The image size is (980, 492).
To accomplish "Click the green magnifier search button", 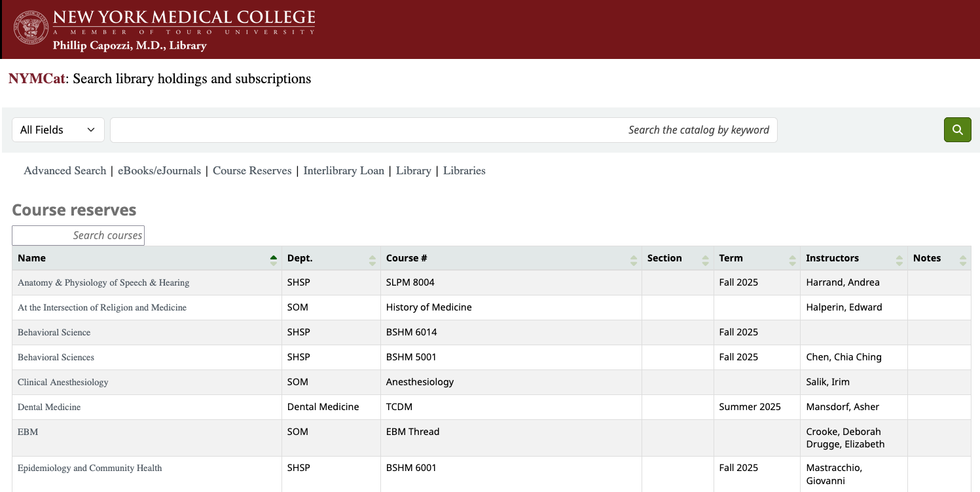I will pos(957,130).
